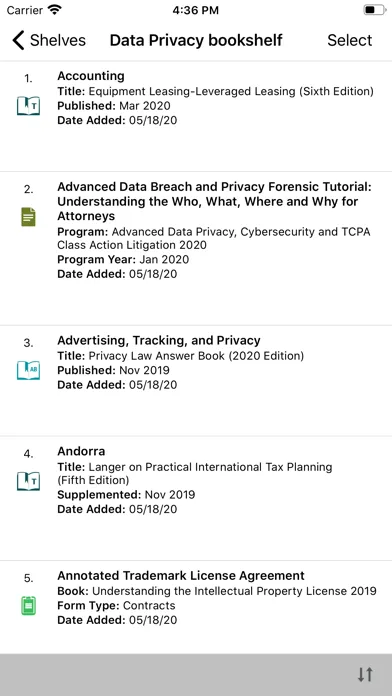The image size is (392, 696).
Task: Tap Understanding the Intellectual Property License 2019
Action: [234, 591]
